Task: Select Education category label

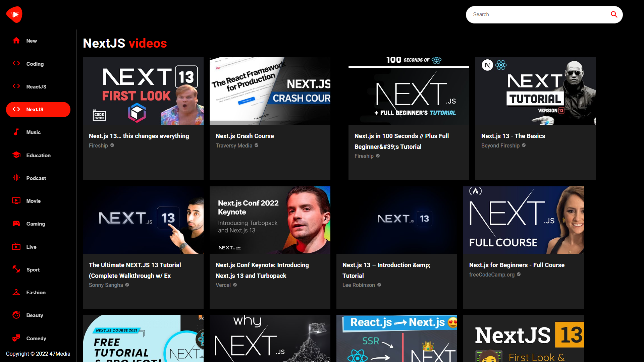Action: pos(39,156)
